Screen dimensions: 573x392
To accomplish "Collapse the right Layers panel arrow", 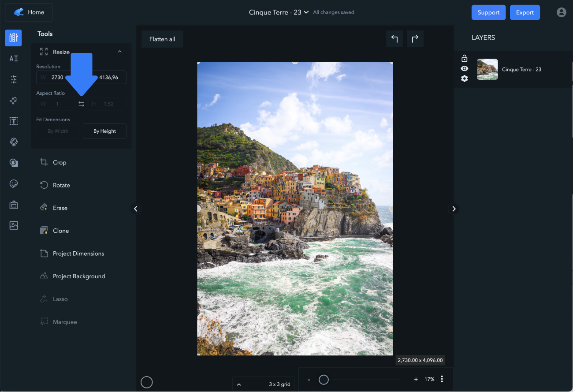I will click(x=454, y=209).
